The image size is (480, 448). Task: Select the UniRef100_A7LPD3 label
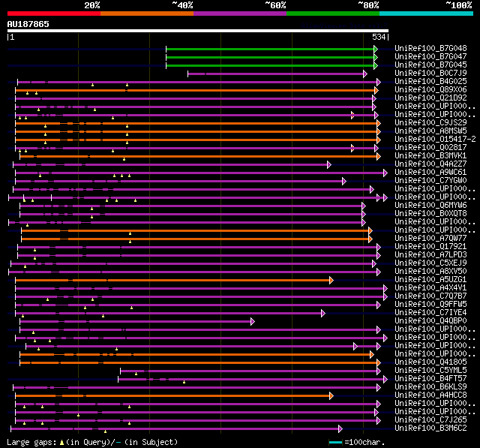point(430,255)
